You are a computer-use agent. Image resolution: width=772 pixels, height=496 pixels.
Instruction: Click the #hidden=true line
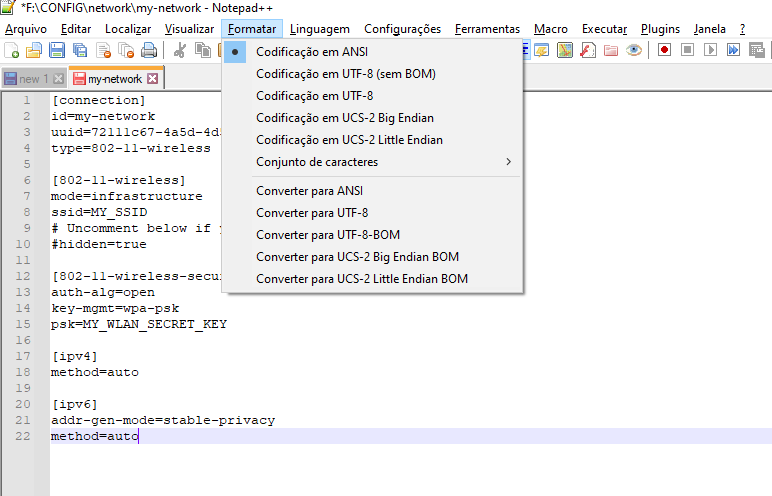[x=98, y=244]
